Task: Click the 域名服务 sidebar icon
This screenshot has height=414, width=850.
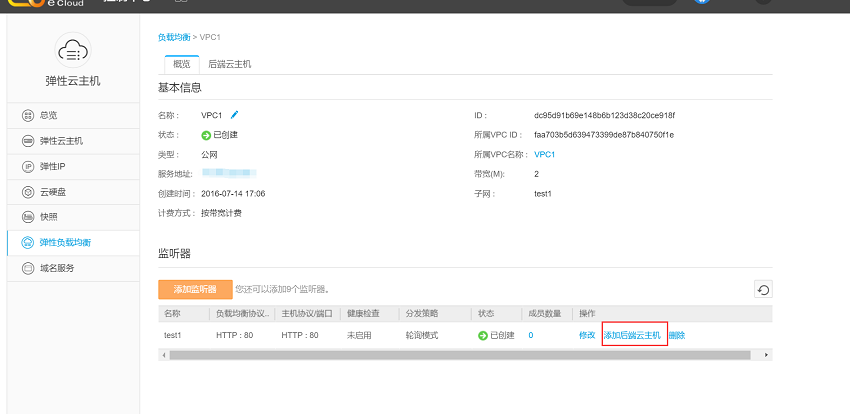Action: [x=28, y=268]
